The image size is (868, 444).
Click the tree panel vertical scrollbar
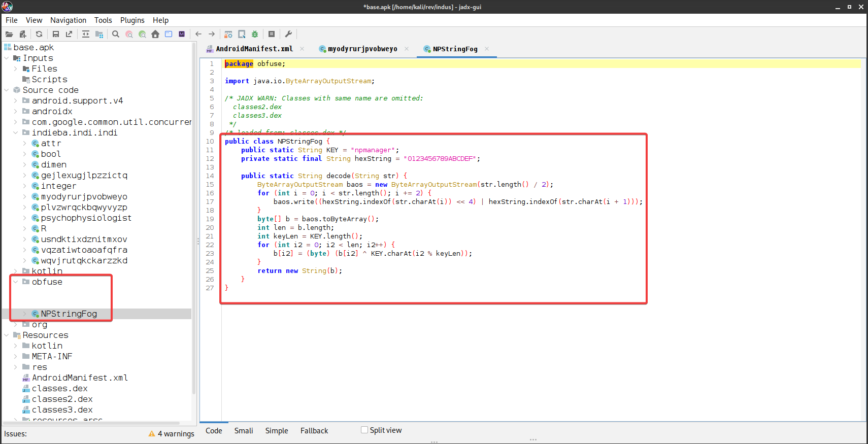(x=194, y=218)
